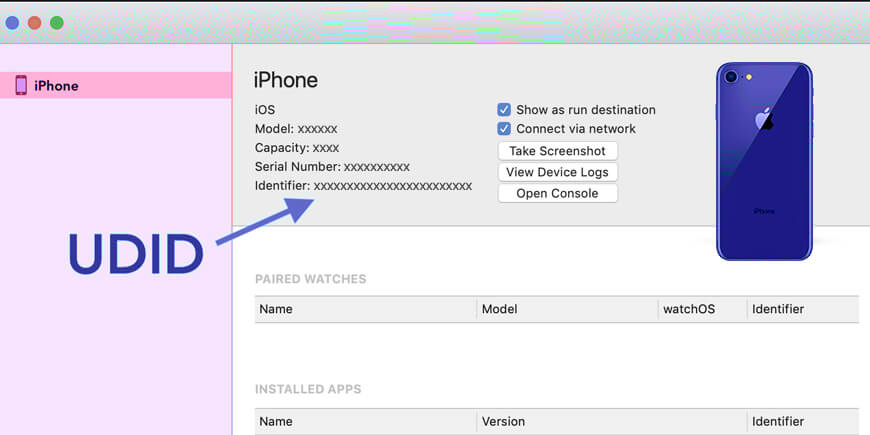Click the Capacity field text
Screen dimensions: 870x435
(297, 148)
